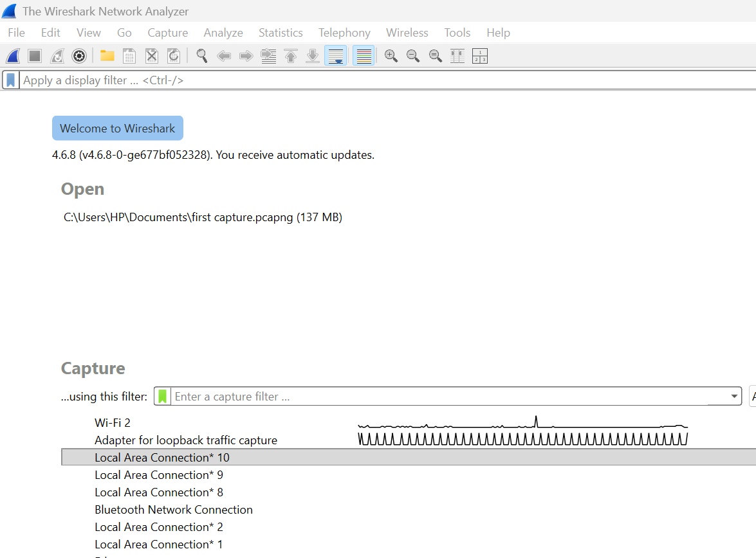Open the View menu
Screen dimensions: 756x558
coord(89,33)
